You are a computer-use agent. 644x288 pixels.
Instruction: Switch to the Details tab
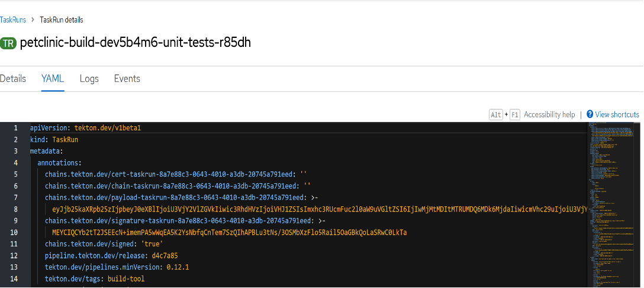tap(12, 79)
